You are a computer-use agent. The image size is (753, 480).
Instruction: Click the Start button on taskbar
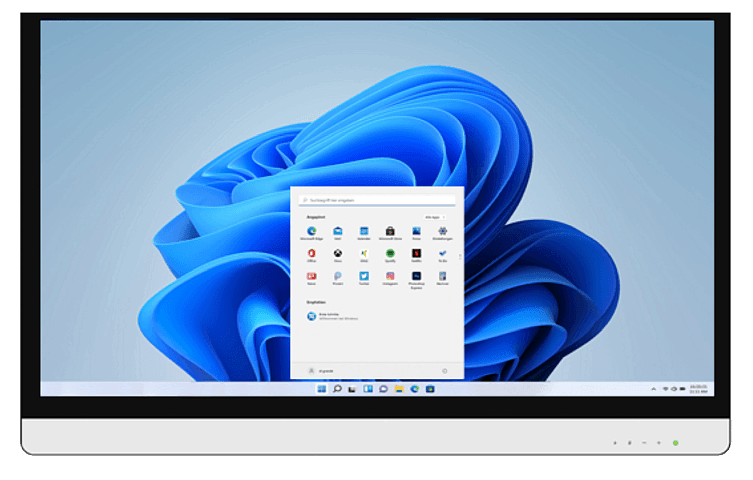pyautogui.click(x=322, y=389)
